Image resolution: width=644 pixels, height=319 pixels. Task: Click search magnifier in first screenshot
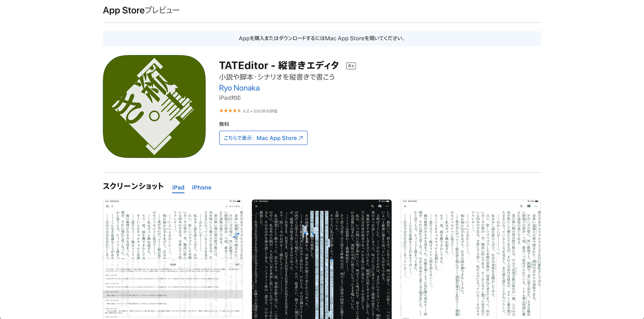click(x=107, y=206)
